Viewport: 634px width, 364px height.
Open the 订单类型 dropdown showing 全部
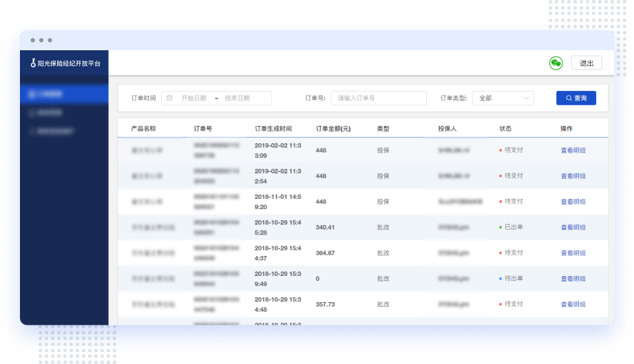[503, 98]
